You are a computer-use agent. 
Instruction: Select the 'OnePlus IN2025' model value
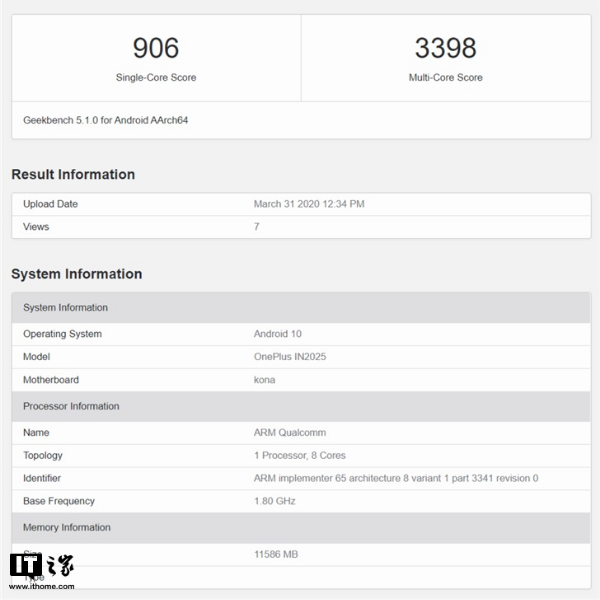coord(290,357)
